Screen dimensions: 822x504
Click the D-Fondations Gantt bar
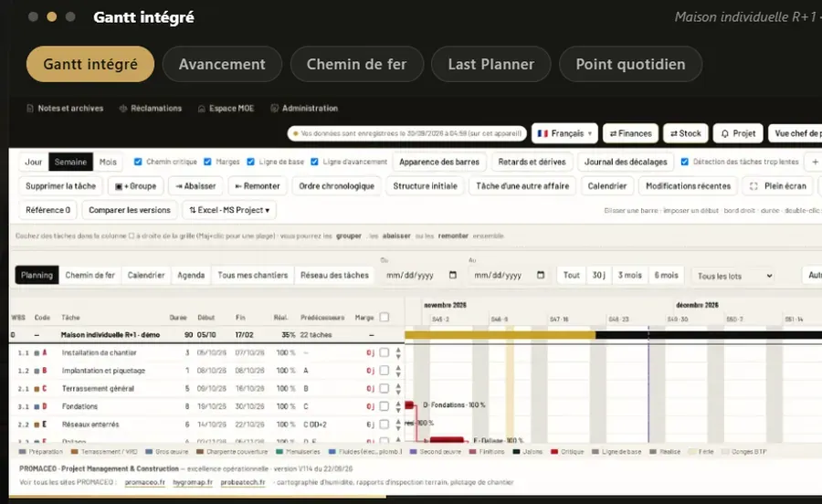click(x=409, y=405)
